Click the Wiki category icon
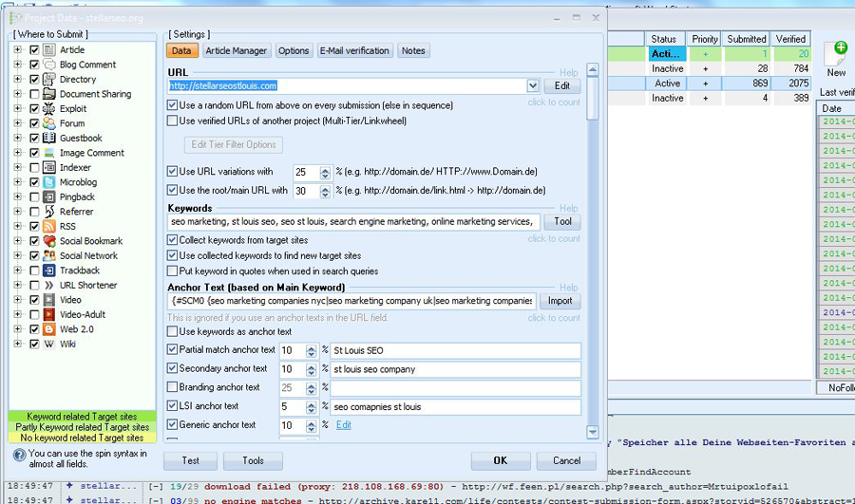 point(49,344)
